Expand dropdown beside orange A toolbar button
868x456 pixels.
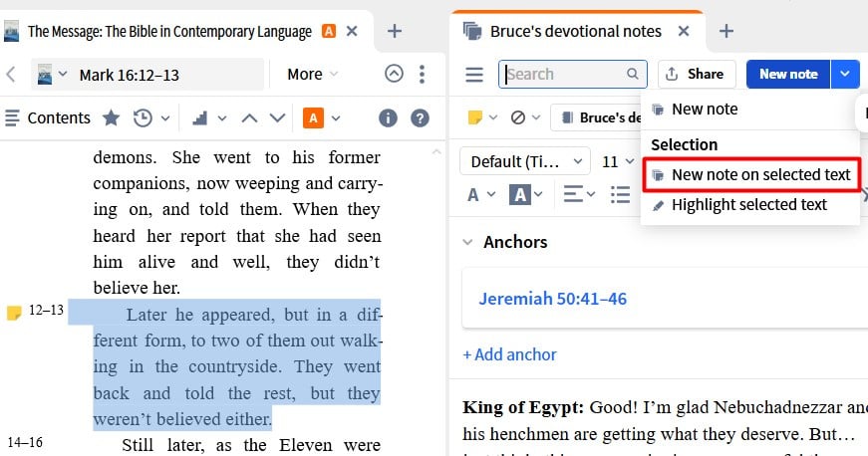coord(336,117)
